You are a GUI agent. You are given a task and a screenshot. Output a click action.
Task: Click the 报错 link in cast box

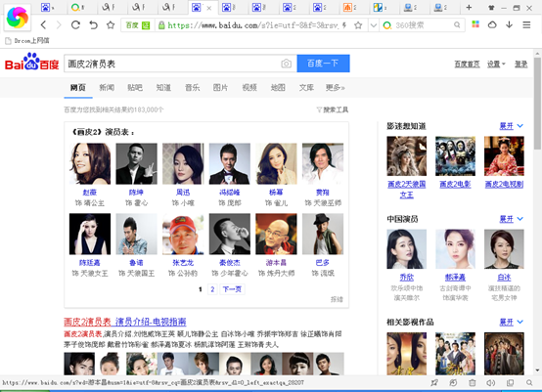click(x=337, y=299)
